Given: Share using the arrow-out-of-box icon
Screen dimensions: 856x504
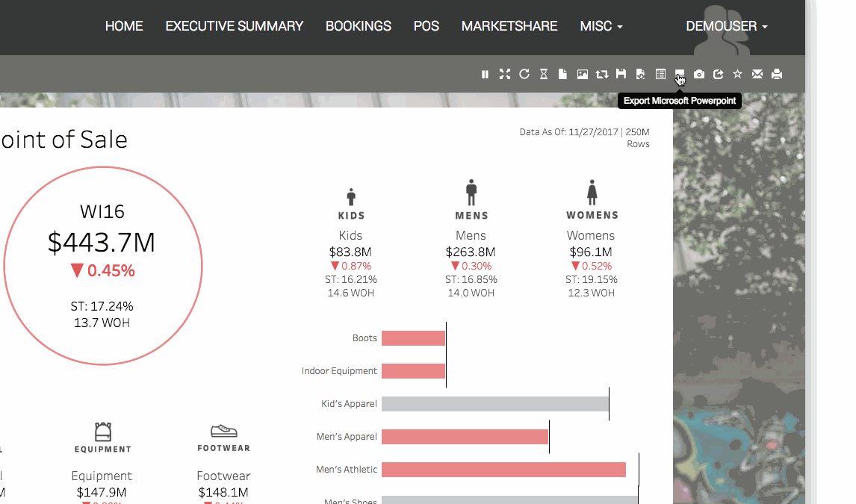Looking at the screenshot, I should [719, 74].
